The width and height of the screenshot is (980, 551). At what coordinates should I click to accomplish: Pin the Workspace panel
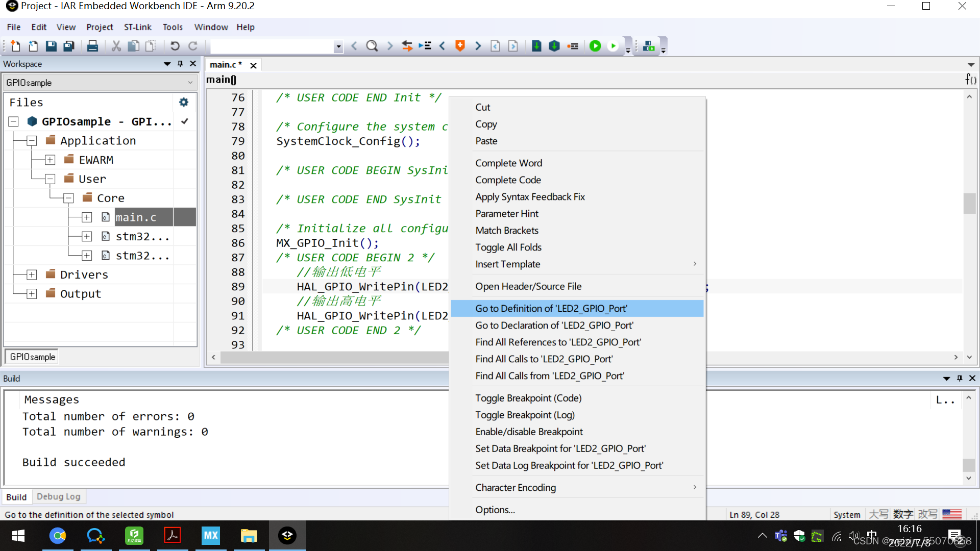180,64
